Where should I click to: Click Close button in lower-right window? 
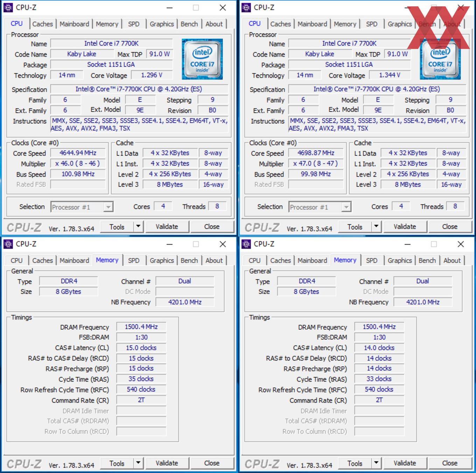(450, 463)
